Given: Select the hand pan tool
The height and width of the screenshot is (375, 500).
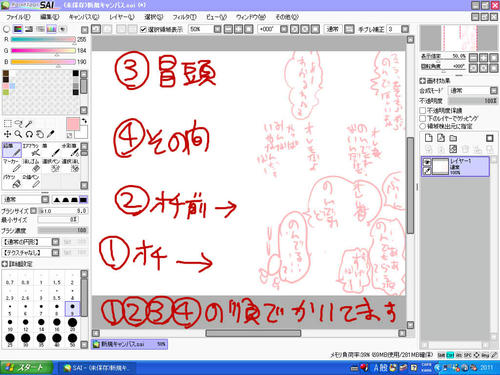Looking at the screenshot, I should click(40, 134).
